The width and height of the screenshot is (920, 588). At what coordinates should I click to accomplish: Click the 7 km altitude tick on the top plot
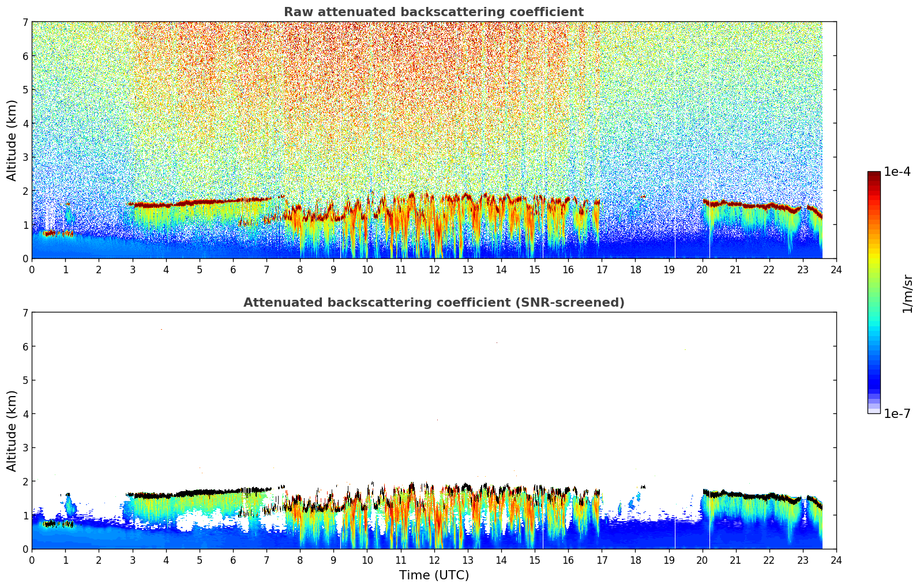[x=25, y=22]
